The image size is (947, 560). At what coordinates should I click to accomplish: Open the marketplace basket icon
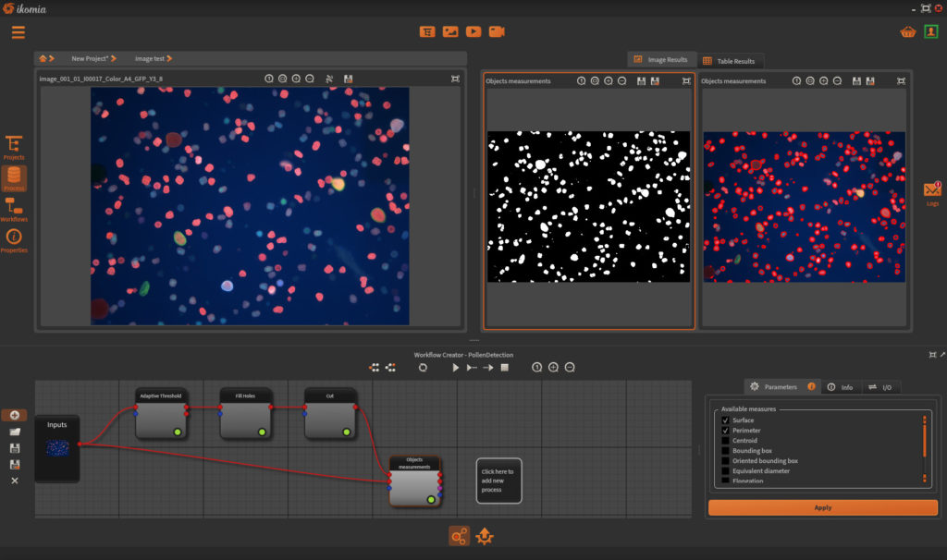[908, 31]
